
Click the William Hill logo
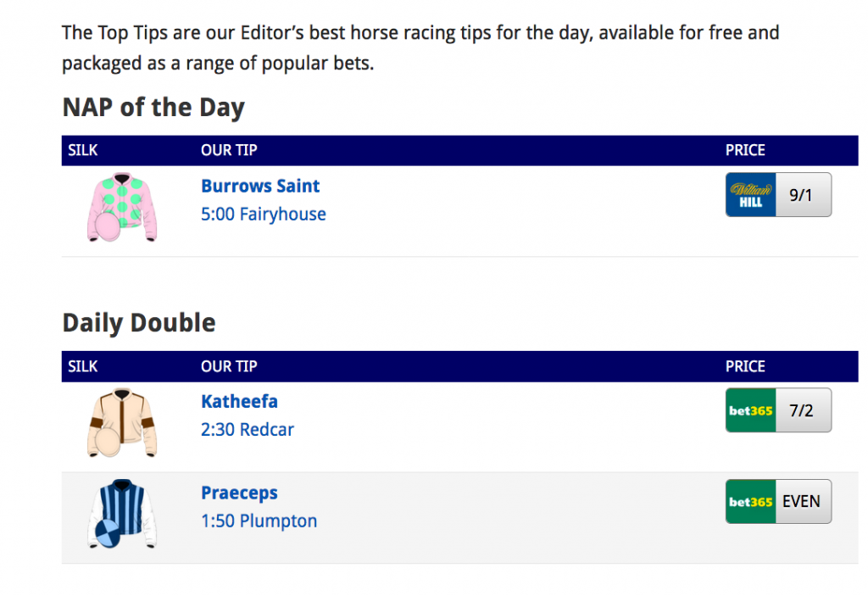pyautogui.click(x=751, y=194)
